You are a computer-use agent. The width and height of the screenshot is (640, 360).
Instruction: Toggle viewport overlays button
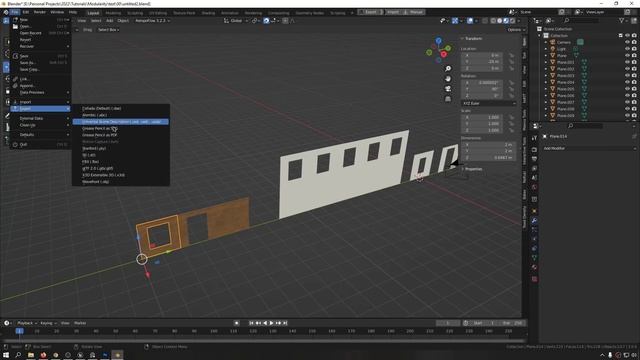(470, 20)
